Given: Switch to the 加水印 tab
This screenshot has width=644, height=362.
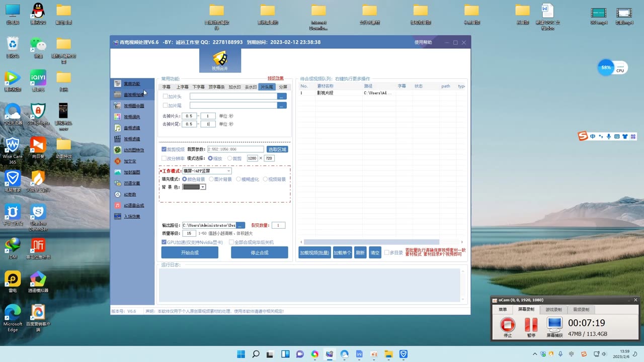Looking at the screenshot, I should [235, 87].
